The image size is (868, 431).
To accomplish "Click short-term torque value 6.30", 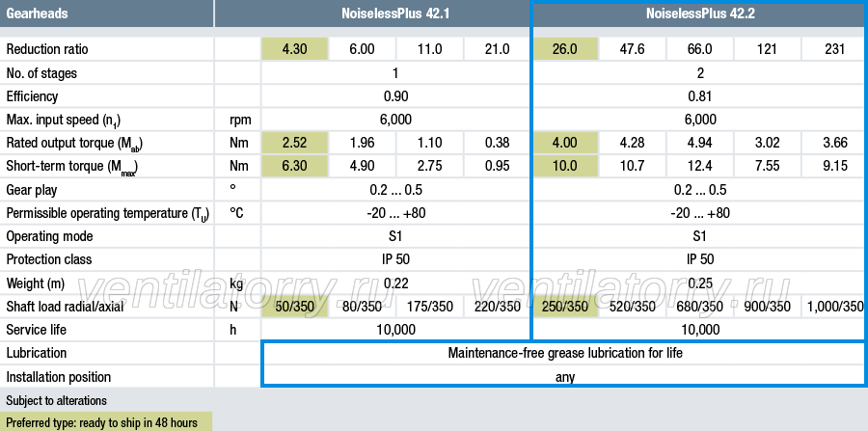I will click(x=294, y=166).
